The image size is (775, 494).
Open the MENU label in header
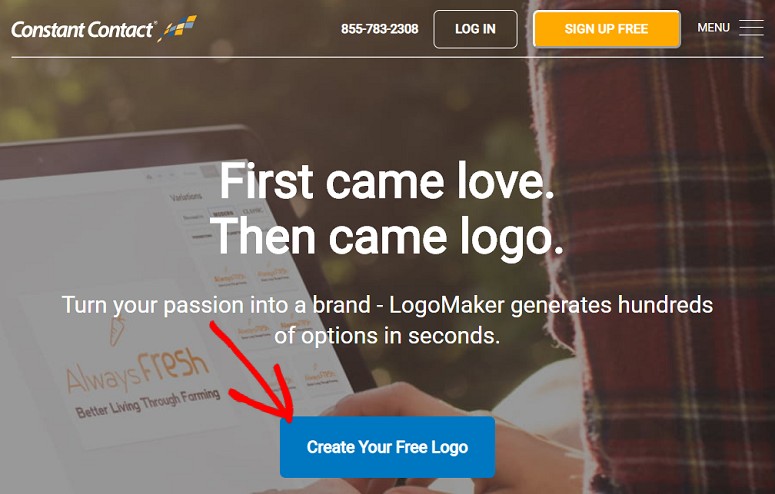(x=713, y=28)
